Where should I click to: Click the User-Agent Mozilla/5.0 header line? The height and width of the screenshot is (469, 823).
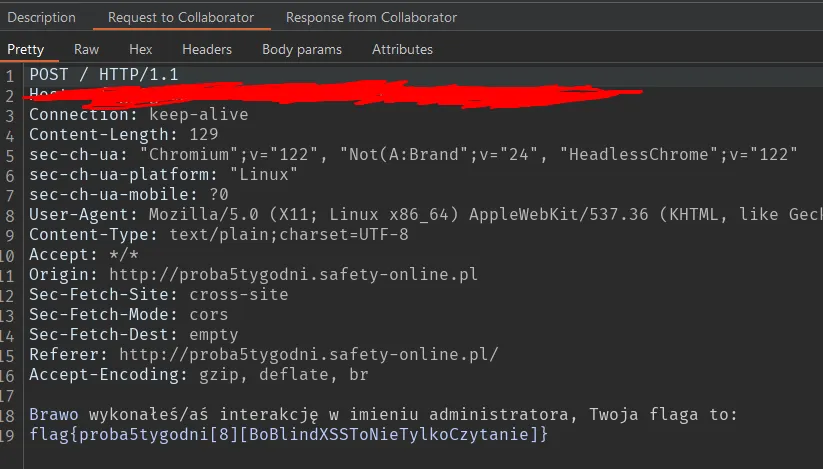(x=426, y=214)
